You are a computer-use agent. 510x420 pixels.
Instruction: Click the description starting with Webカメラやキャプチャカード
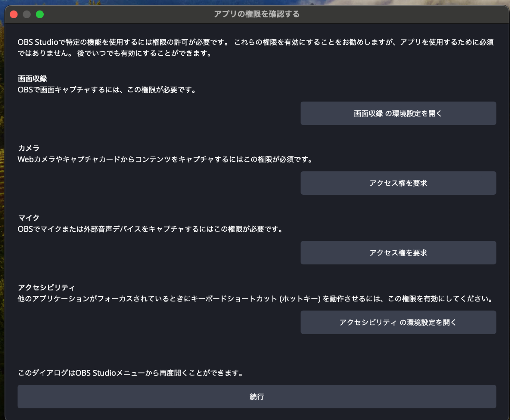coord(165,159)
